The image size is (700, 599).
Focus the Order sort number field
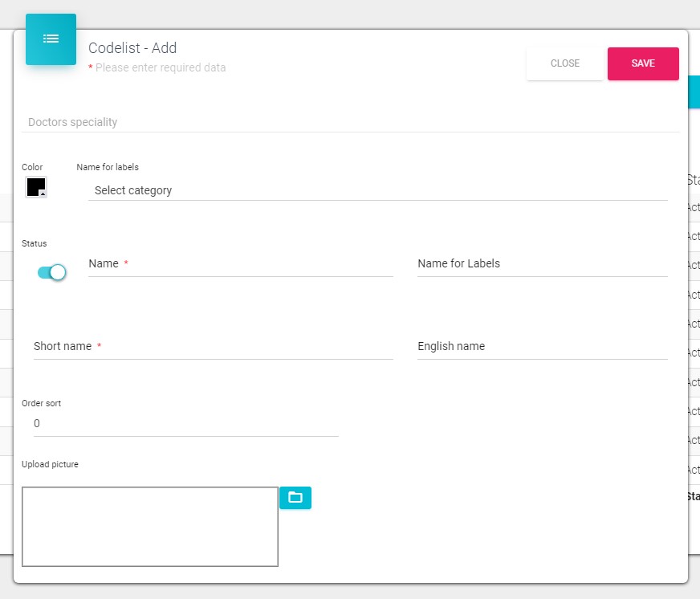point(185,424)
